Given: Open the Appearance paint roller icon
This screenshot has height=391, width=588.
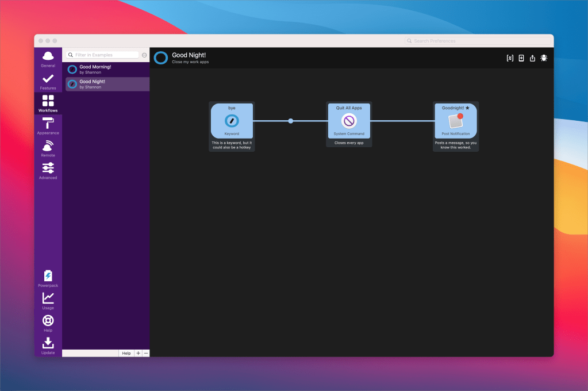Looking at the screenshot, I should coord(48,125).
